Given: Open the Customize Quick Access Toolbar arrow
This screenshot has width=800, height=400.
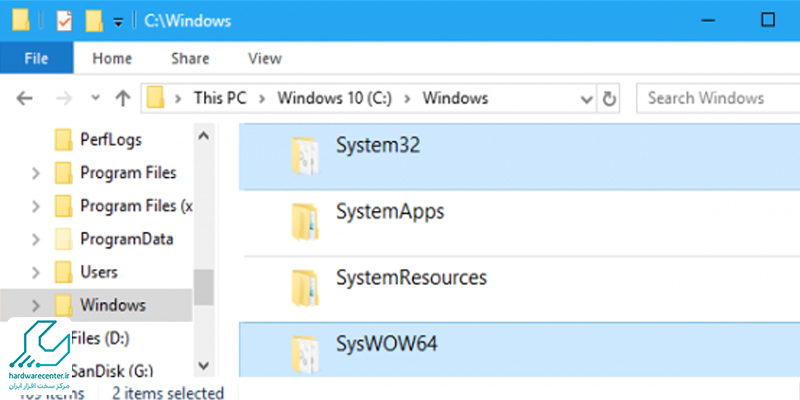Looking at the screenshot, I should 118,22.
